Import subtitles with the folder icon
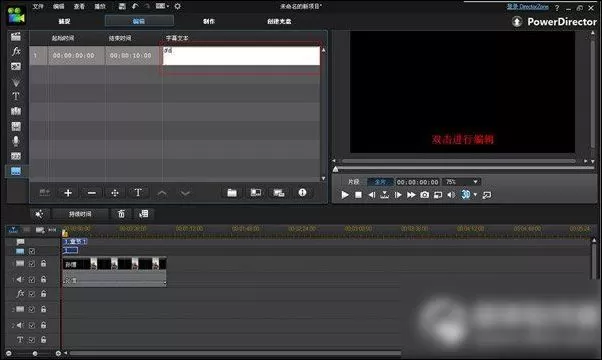The width and height of the screenshot is (602, 360). tap(232, 193)
